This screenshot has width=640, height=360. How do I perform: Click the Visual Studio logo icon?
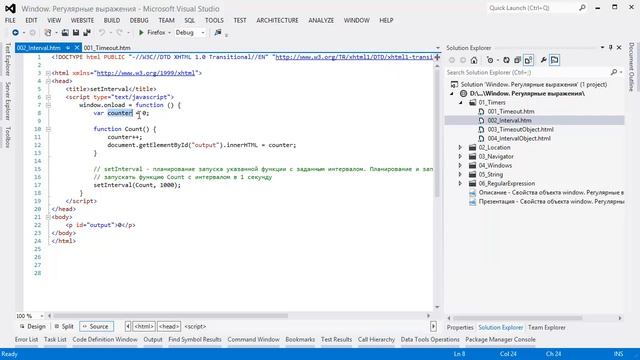[x=10, y=8]
